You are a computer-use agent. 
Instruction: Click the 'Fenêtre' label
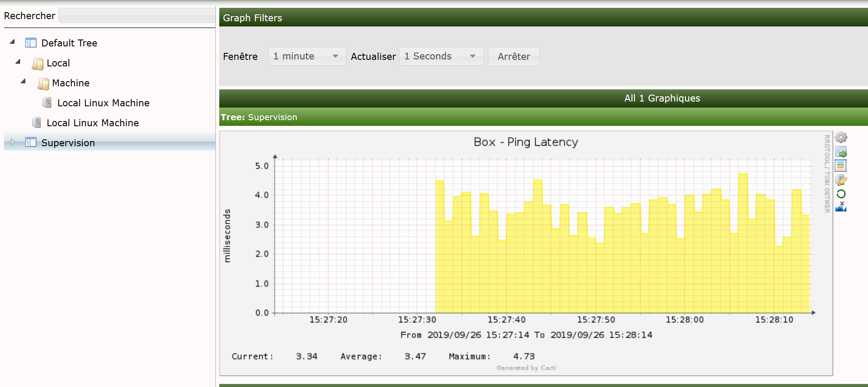pyautogui.click(x=240, y=56)
